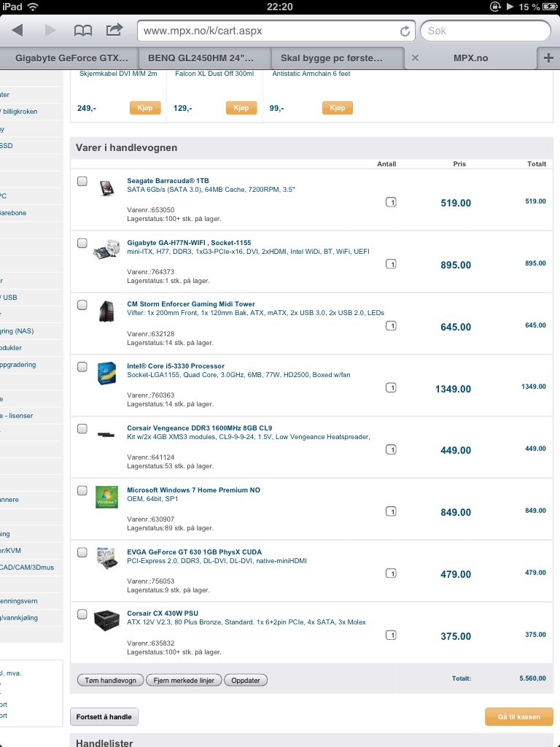Click the Intel Core i5-3330 box thumbnail

coord(106,373)
